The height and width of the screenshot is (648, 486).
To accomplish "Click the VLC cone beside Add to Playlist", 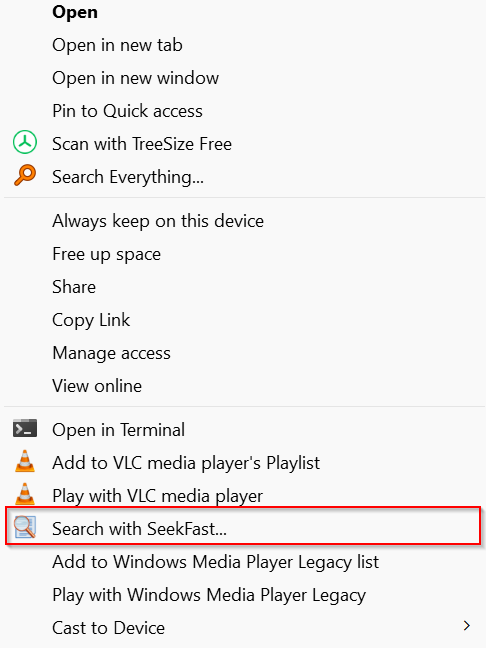I will [25, 461].
